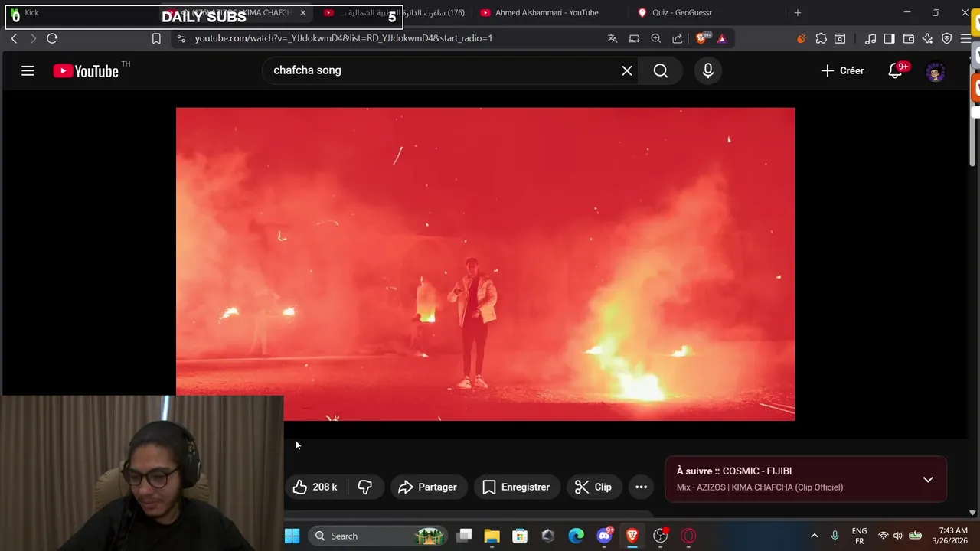Install or cast via the screen icon in address bar
This screenshot has width=980, height=551.
click(x=634, y=38)
